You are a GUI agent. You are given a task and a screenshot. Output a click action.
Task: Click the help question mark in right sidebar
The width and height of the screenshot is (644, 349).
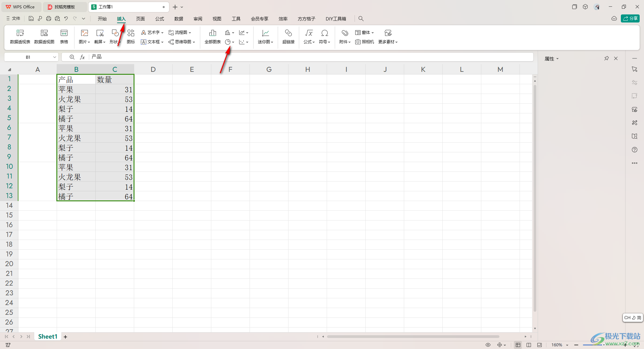(x=635, y=150)
